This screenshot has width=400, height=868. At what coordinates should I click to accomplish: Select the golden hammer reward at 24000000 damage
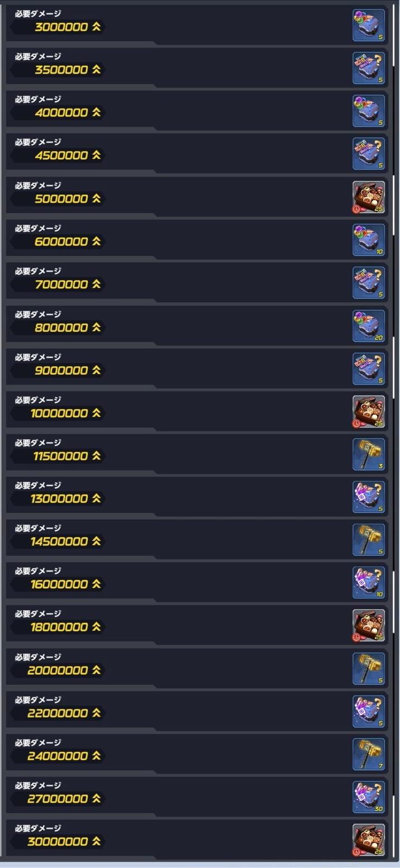369,754
